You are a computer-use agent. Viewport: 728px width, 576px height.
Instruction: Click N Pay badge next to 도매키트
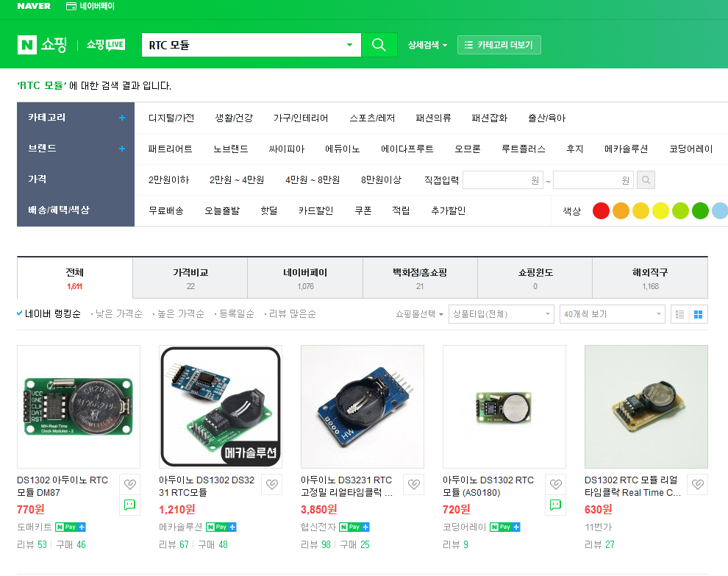pos(70,527)
